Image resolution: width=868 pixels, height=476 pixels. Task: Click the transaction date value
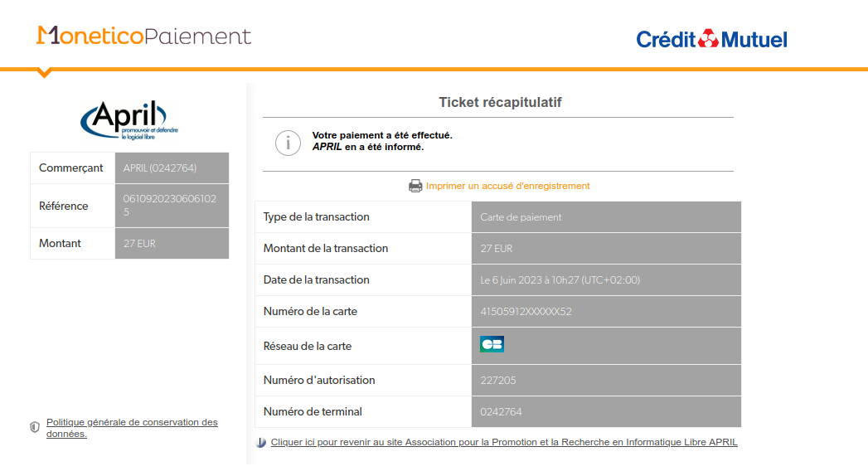[x=560, y=280]
